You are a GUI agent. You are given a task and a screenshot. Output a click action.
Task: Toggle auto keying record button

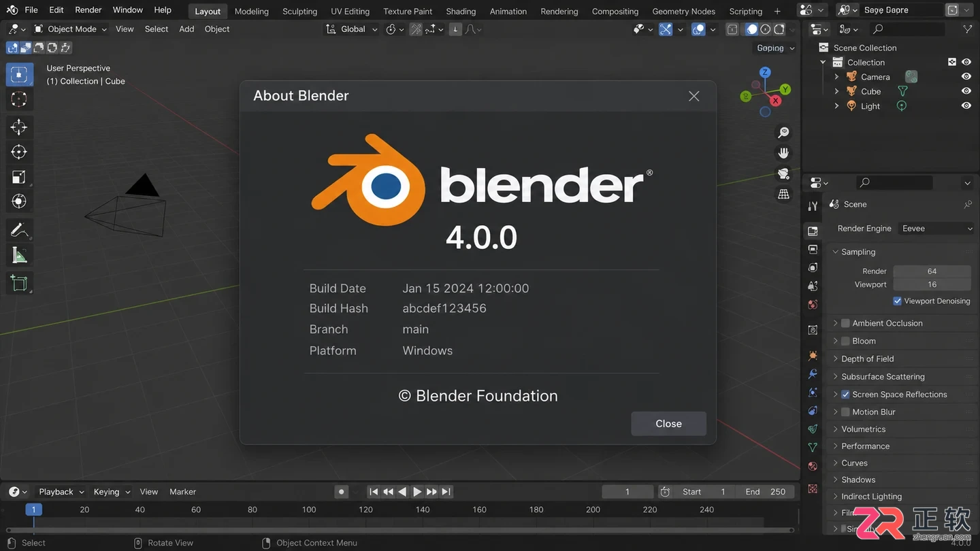[342, 492]
